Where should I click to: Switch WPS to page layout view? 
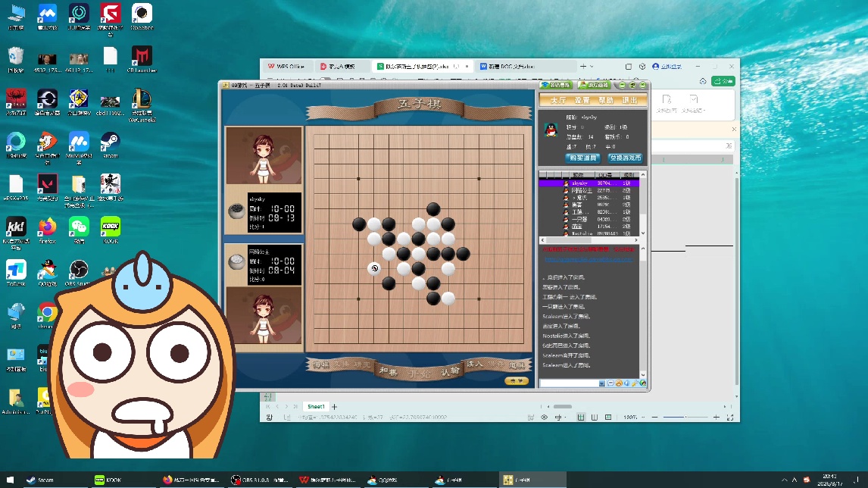pyautogui.click(x=595, y=417)
